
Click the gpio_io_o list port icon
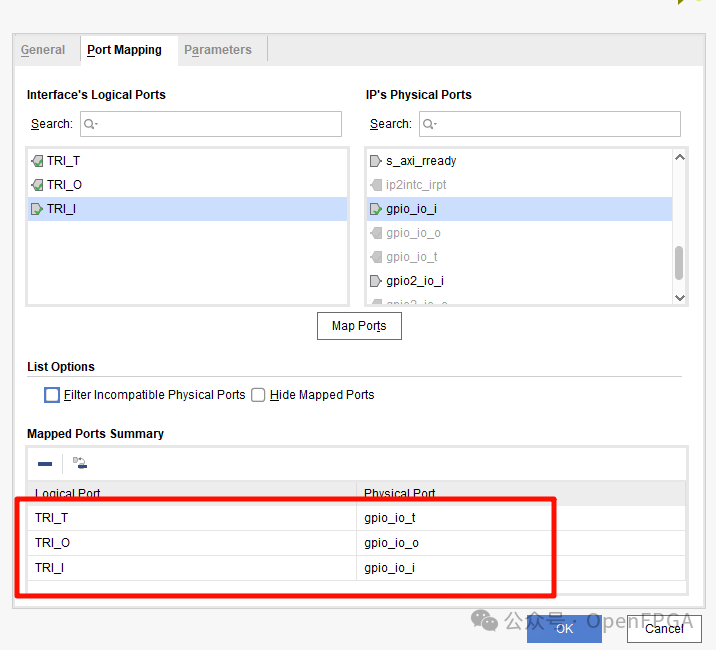pos(376,233)
